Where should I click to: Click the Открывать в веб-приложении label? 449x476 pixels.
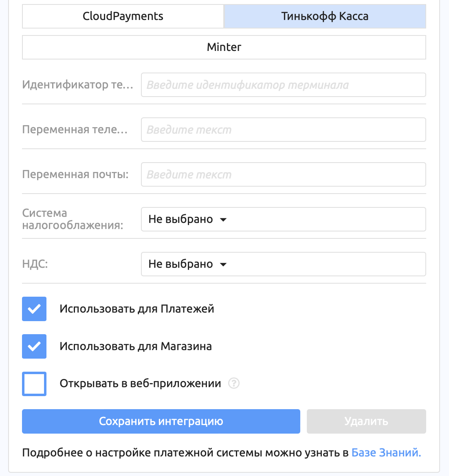click(140, 384)
